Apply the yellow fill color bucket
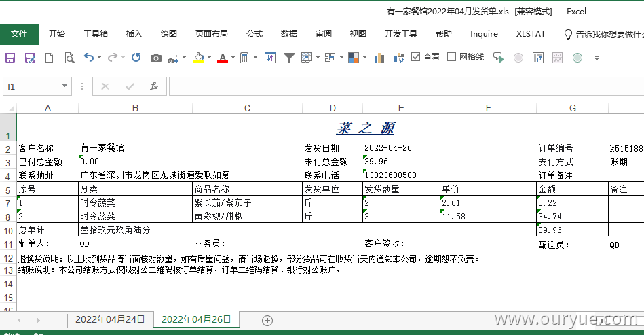 pyautogui.click(x=200, y=58)
